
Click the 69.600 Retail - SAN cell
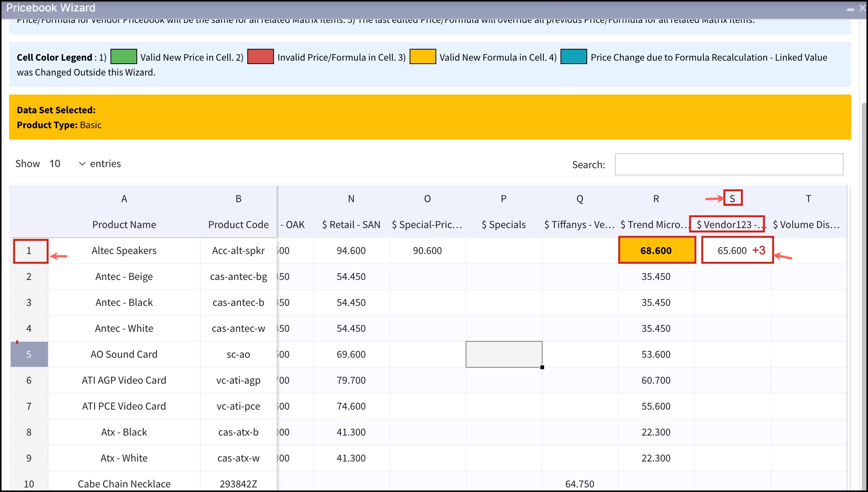point(351,355)
